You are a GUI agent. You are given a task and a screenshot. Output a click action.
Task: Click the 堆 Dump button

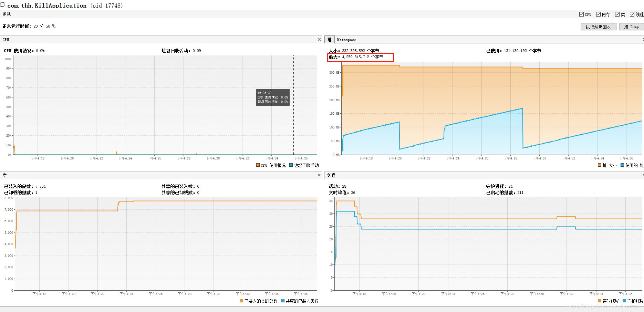pyautogui.click(x=631, y=27)
